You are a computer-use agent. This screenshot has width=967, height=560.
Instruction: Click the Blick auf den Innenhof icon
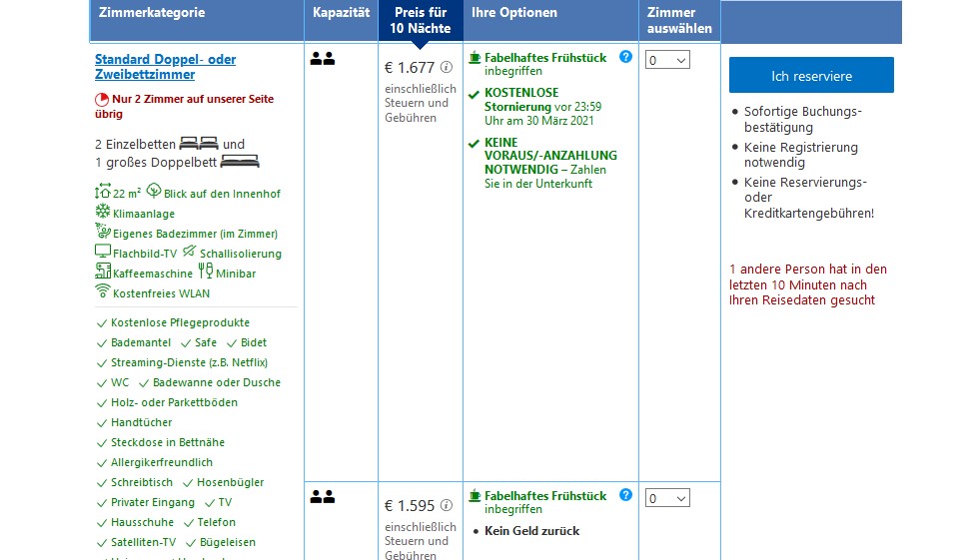tap(154, 192)
